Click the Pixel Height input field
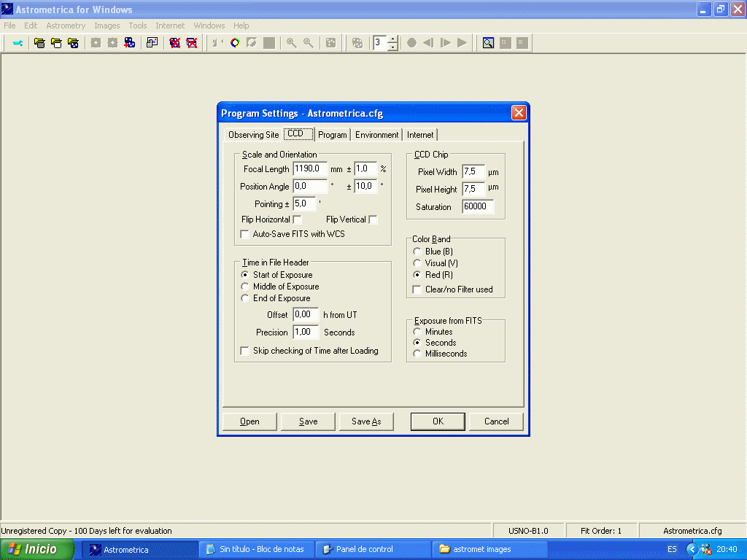747x560 pixels. point(473,190)
